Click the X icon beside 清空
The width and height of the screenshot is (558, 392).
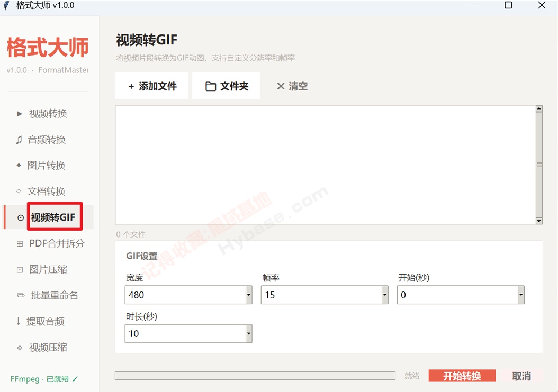(281, 86)
